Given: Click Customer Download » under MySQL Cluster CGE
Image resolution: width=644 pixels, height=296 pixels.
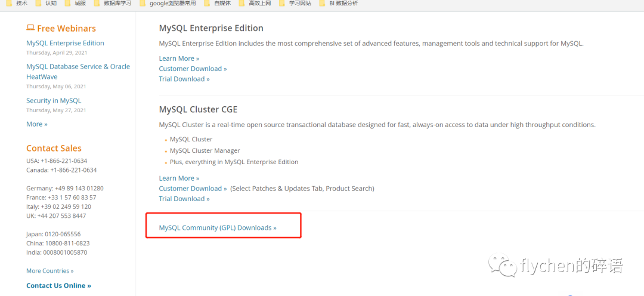Looking at the screenshot, I should [193, 189].
